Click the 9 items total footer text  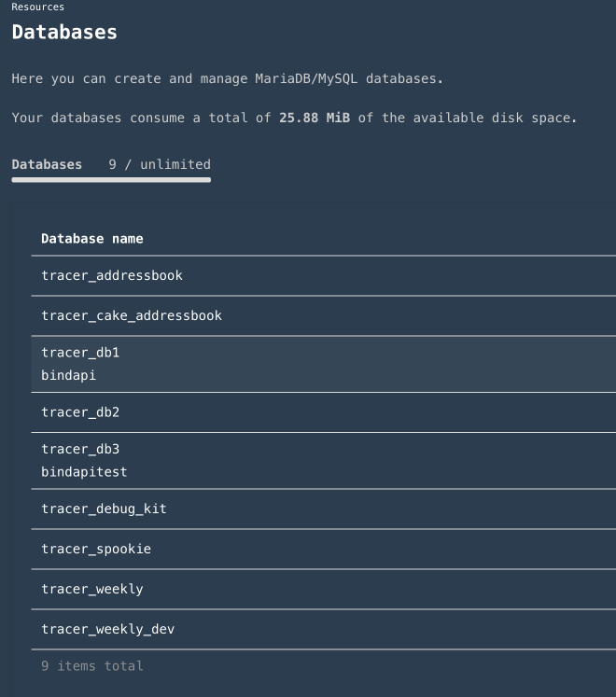[92, 666]
